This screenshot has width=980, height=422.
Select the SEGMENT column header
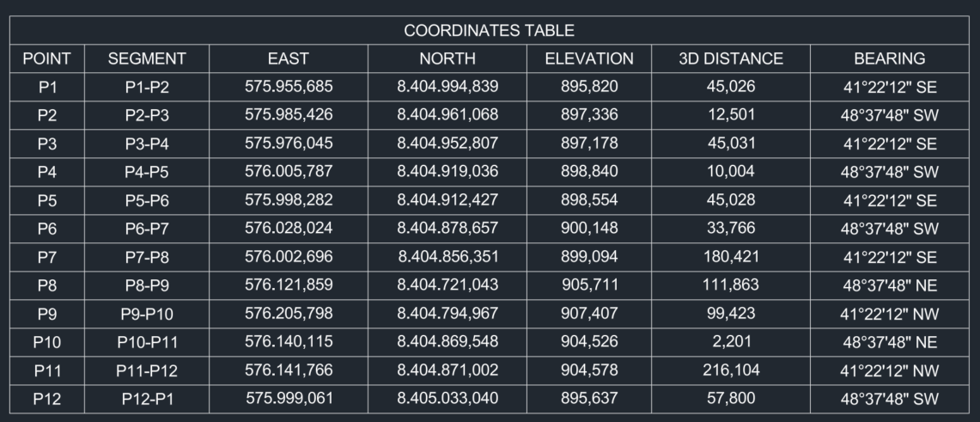click(x=147, y=59)
